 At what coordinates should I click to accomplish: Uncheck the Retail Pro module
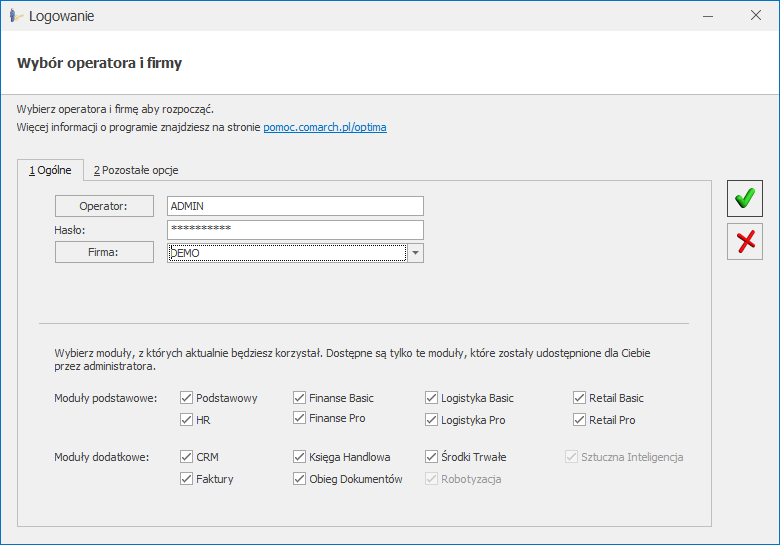580,420
